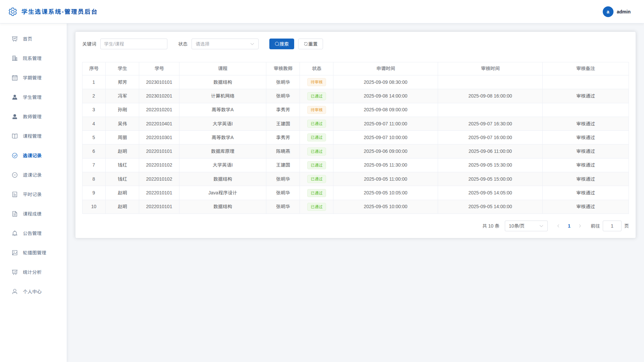
Task: Click apply time 2025-09-09 08:30:00
Action: 385,82
